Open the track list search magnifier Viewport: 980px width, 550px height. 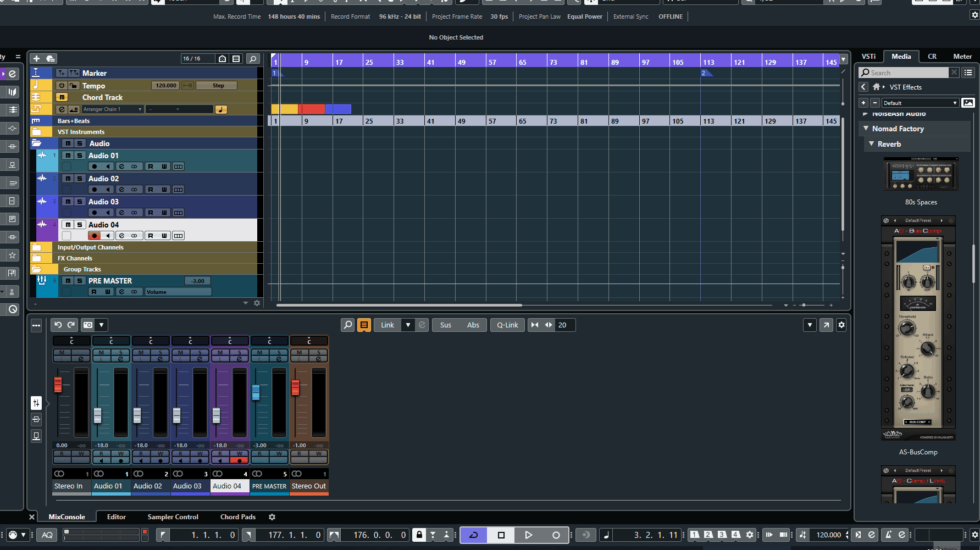click(253, 59)
